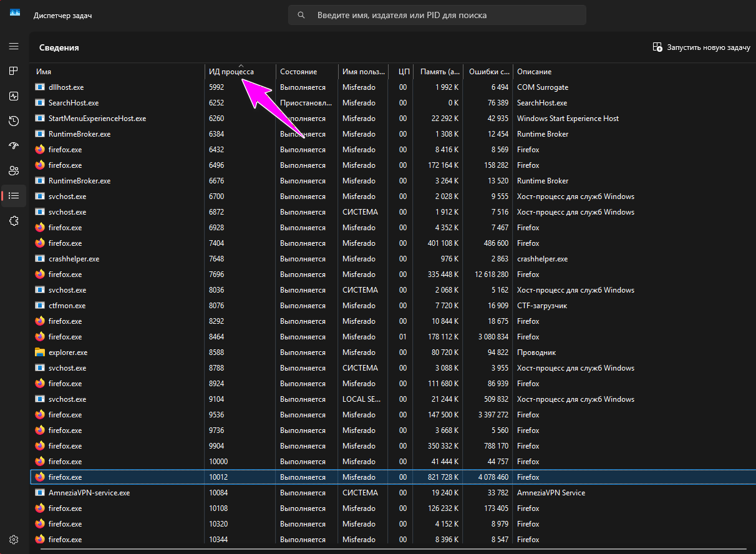Select the AmneziaVPN-service.exe process
The width and height of the screenshot is (756, 554).
tap(89, 493)
